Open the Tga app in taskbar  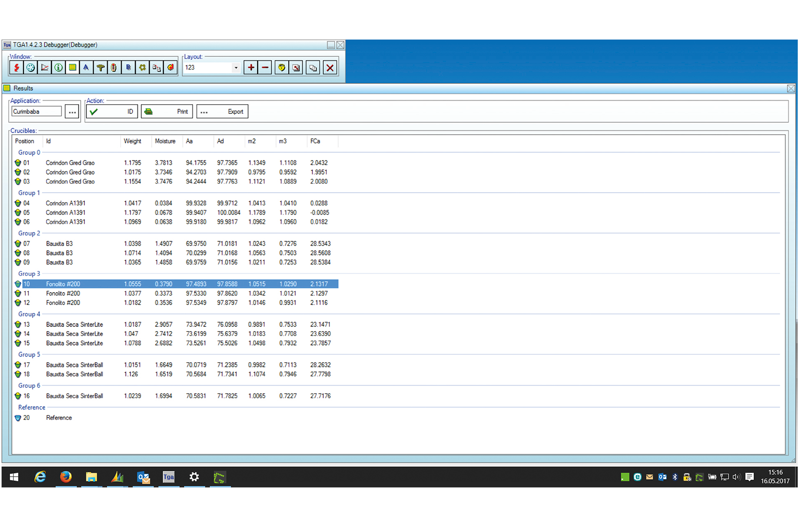pyautogui.click(x=168, y=477)
